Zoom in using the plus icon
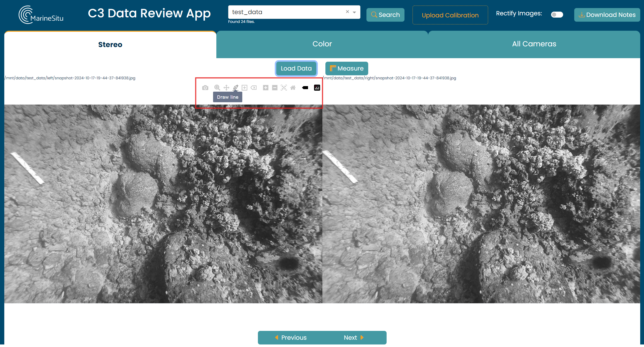 coord(265,88)
